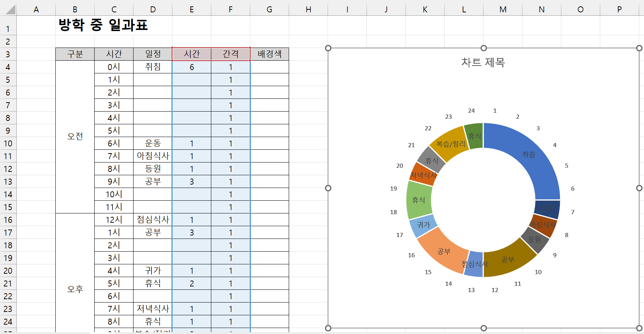Select row 16 header
The height and width of the screenshot is (334, 644).
(x=8, y=220)
